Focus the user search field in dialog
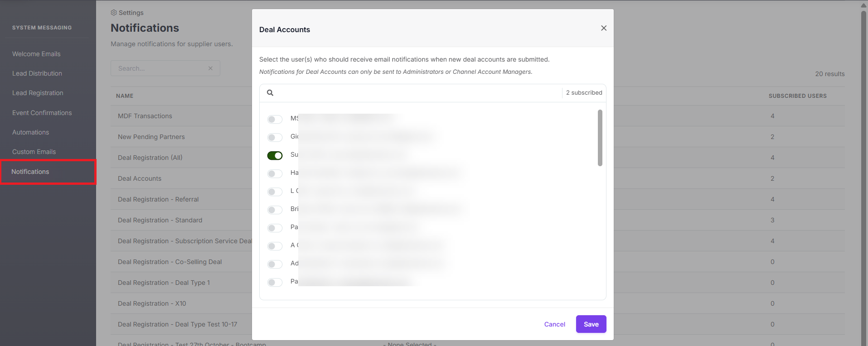The width and height of the screenshot is (868, 346). coord(417,93)
